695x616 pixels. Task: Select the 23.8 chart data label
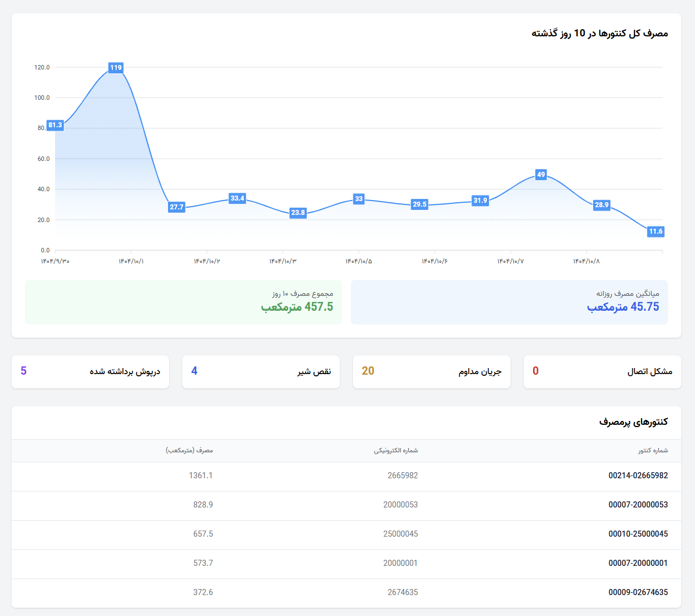point(298,213)
